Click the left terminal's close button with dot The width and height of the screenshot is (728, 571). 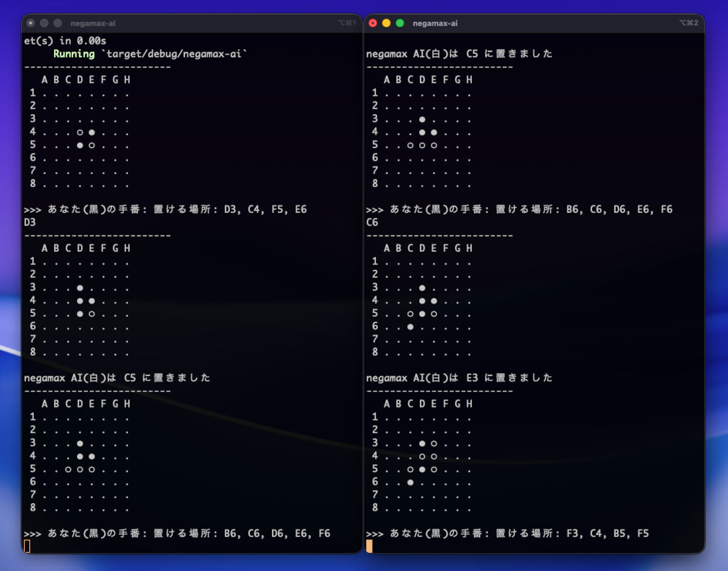point(30,23)
